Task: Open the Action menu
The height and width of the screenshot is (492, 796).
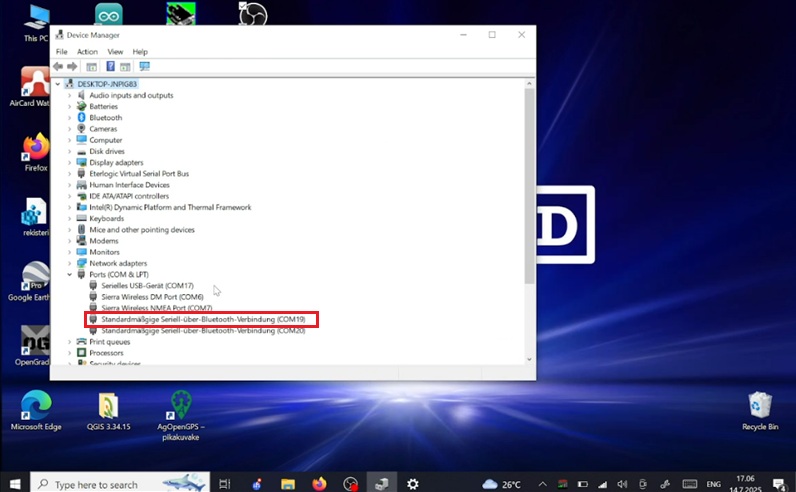Action: point(87,52)
